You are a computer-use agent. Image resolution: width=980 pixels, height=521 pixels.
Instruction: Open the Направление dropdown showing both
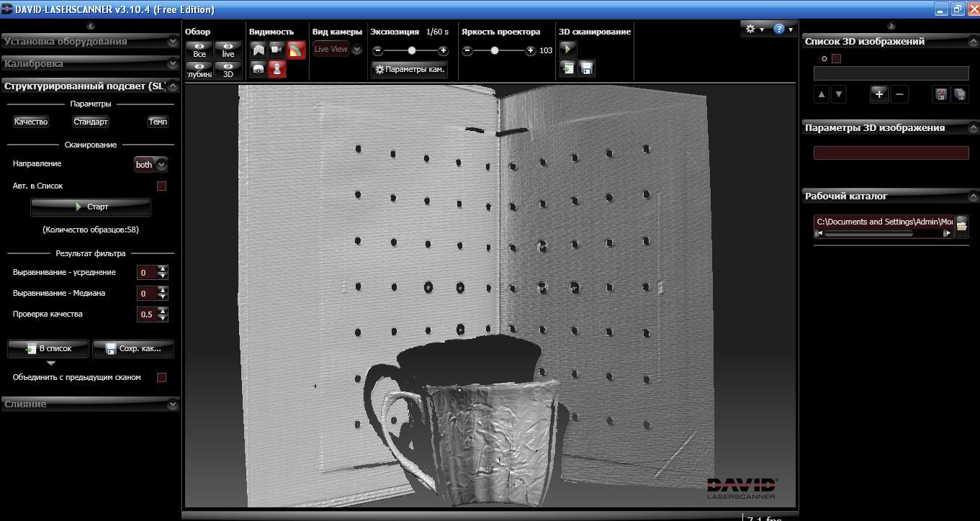coord(150,165)
